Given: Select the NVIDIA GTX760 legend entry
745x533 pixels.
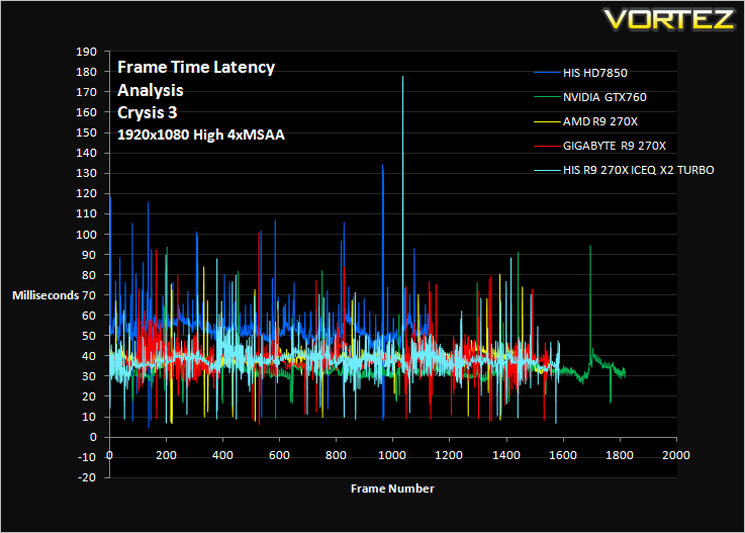Looking at the screenshot, I should point(590,97).
